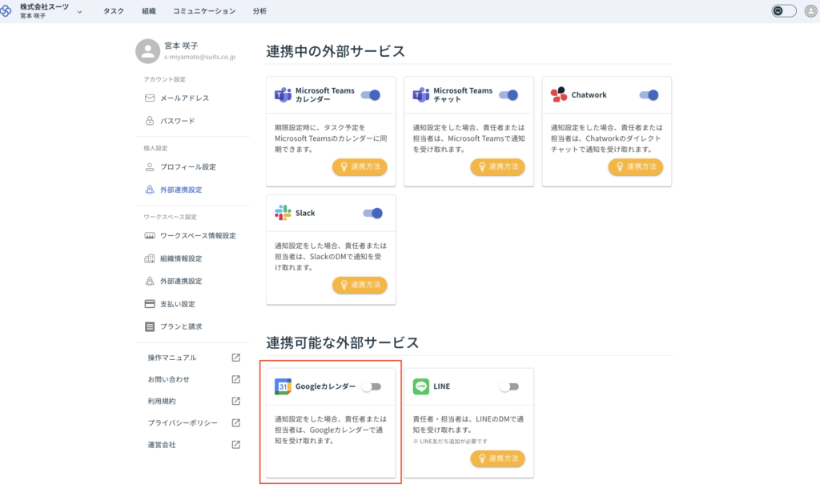Click the LINE service icon

point(421,386)
